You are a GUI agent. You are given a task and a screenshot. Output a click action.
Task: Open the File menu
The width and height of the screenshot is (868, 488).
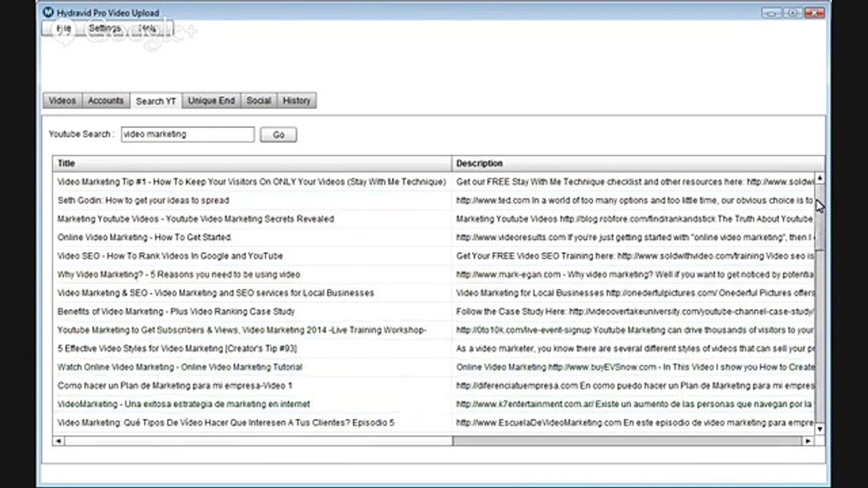click(64, 28)
